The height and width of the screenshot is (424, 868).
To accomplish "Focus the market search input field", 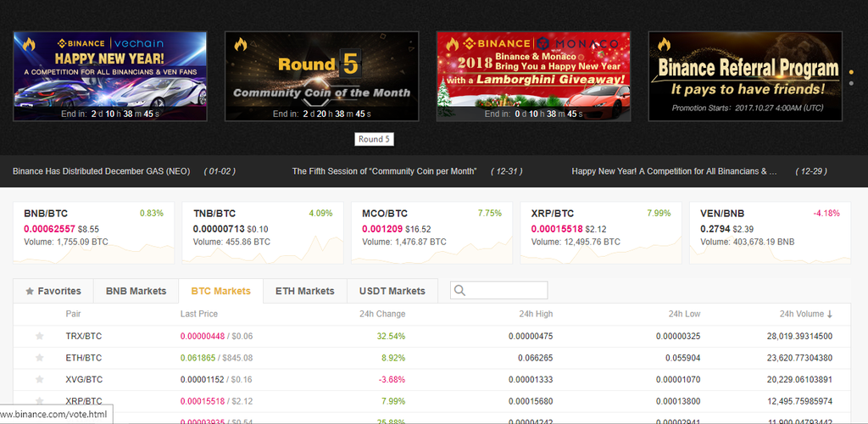I will (x=498, y=291).
